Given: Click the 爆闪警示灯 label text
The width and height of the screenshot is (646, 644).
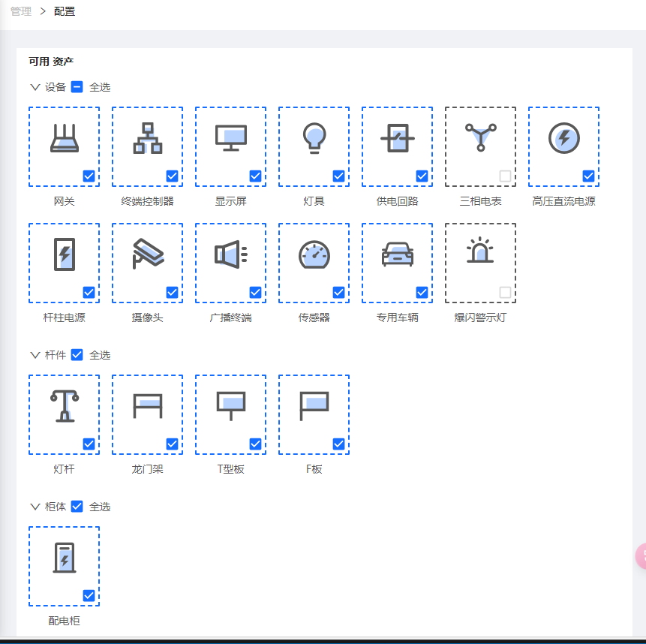Looking at the screenshot, I should pyautogui.click(x=480, y=317).
